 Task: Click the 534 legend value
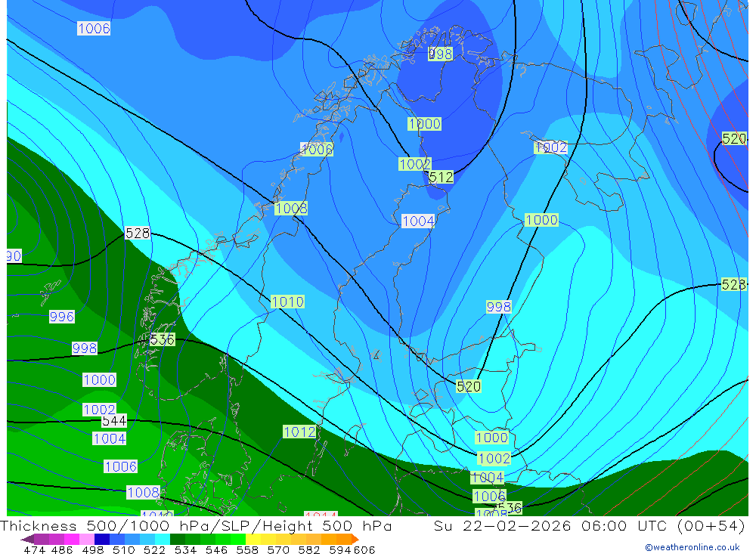[x=186, y=549]
